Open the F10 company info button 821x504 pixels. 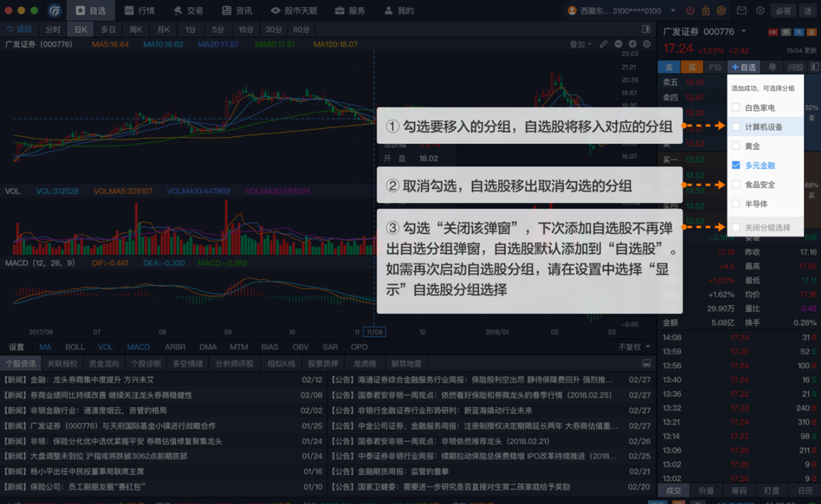click(715, 67)
